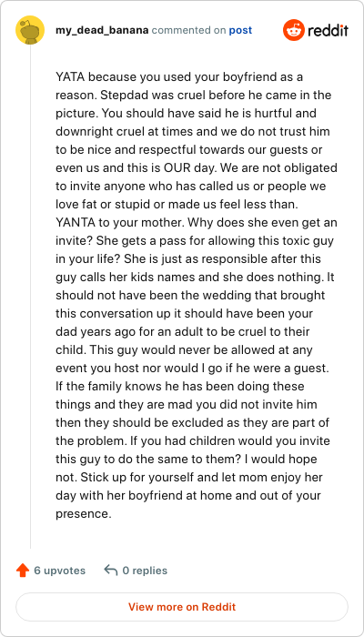The width and height of the screenshot is (364, 637).
Task: Click the reply arrow icon
Action: pyautogui.click(x=111, y=570)
